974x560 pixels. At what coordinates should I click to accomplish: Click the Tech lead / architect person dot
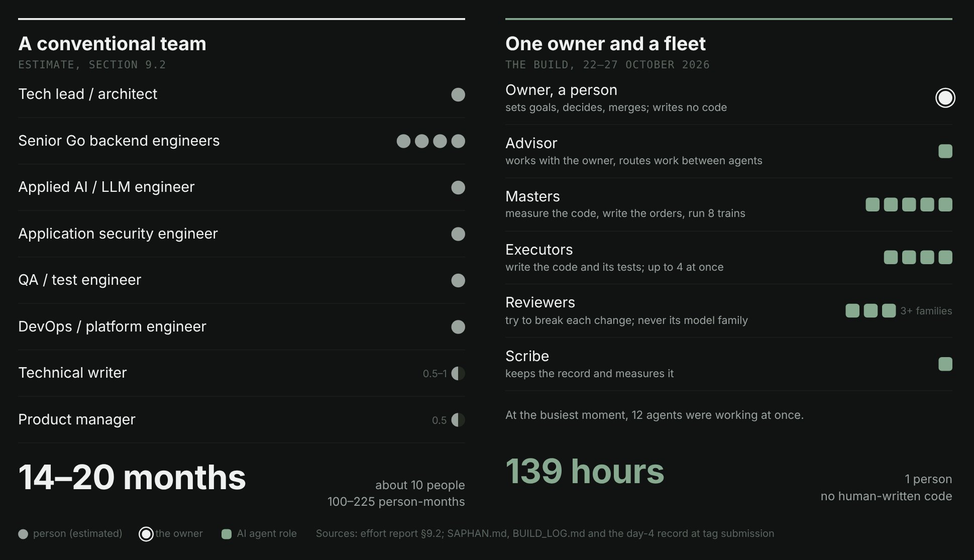click(x=458, y=94)
